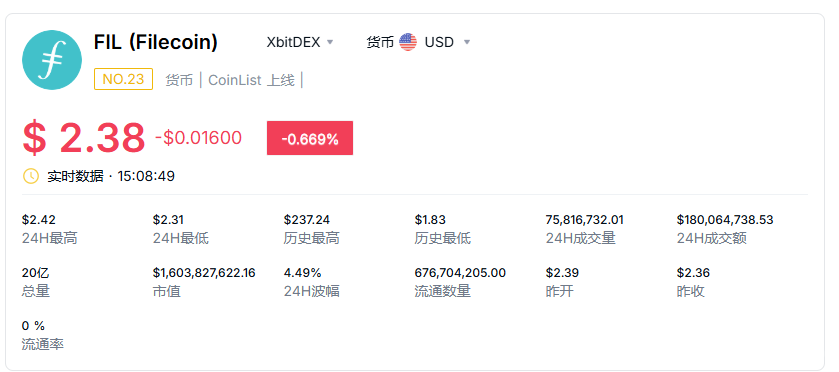Click the NO.23 rank badge
This screenshot has width=839, height=372.
coord(124,79)
